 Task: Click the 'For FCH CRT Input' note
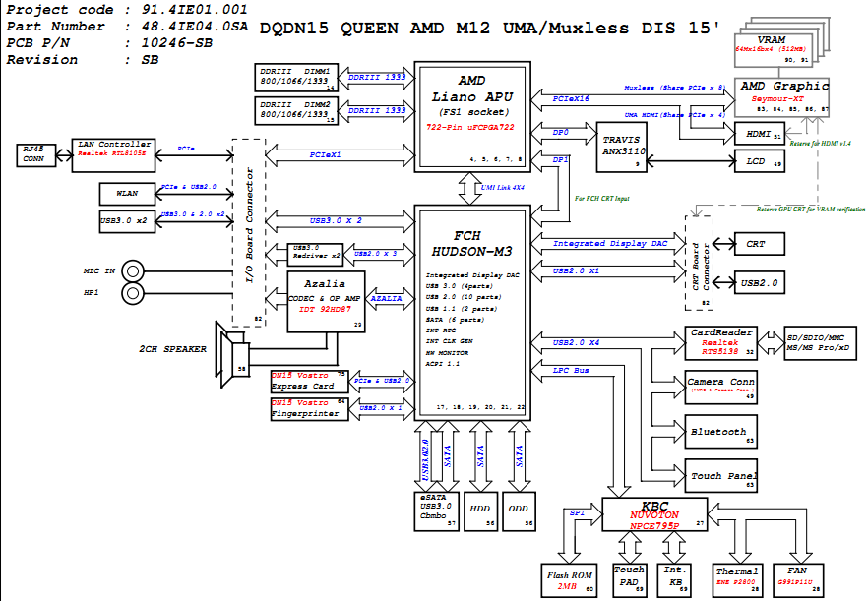pyautogui.click(x=601, y=198)
